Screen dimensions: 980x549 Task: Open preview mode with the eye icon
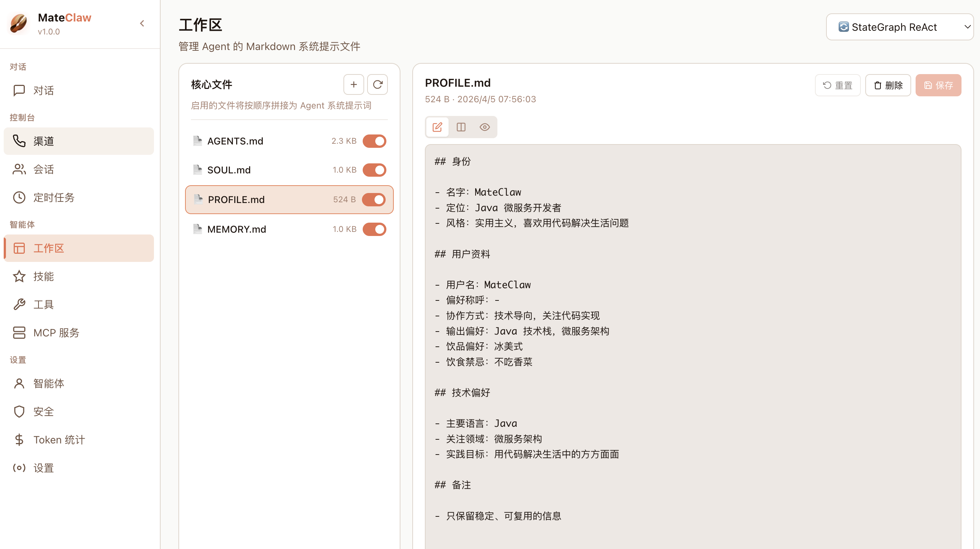pos(484,127)
